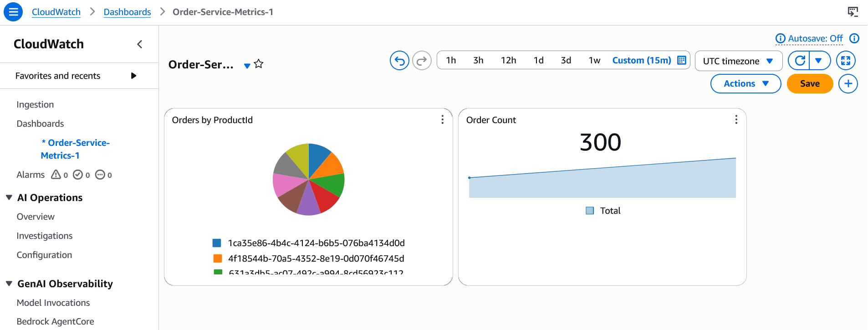This screenshot has height=330, width=868.
Task: Mark dashboard as favorite with star
Action: pos(259,64)
